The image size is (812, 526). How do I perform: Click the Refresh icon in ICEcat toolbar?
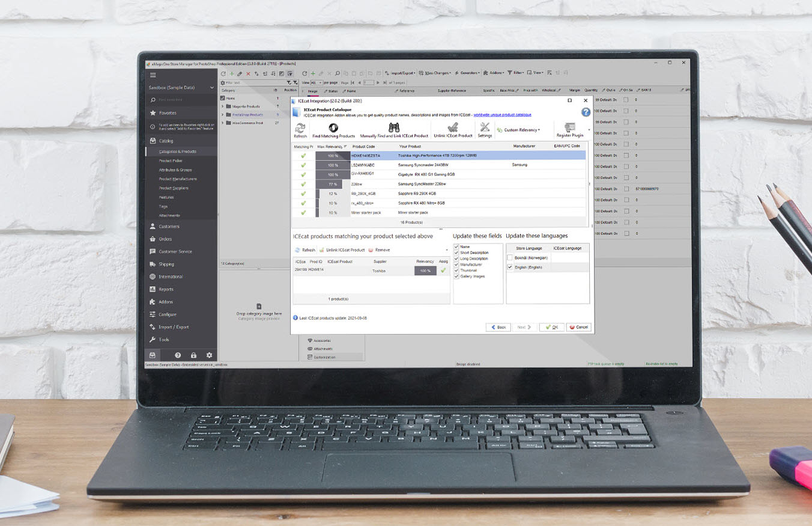click(x=300, y=127)
